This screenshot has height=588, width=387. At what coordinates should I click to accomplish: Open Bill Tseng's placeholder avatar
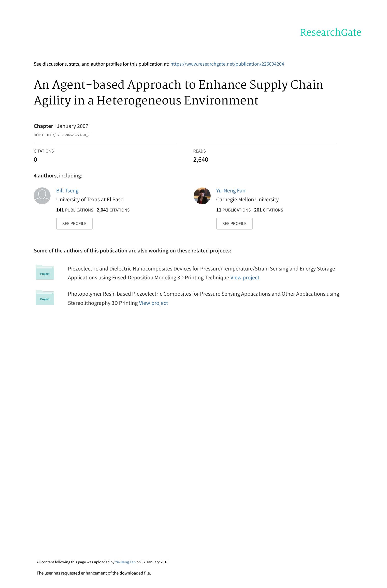pyautogui.click(x=42, y=196)
